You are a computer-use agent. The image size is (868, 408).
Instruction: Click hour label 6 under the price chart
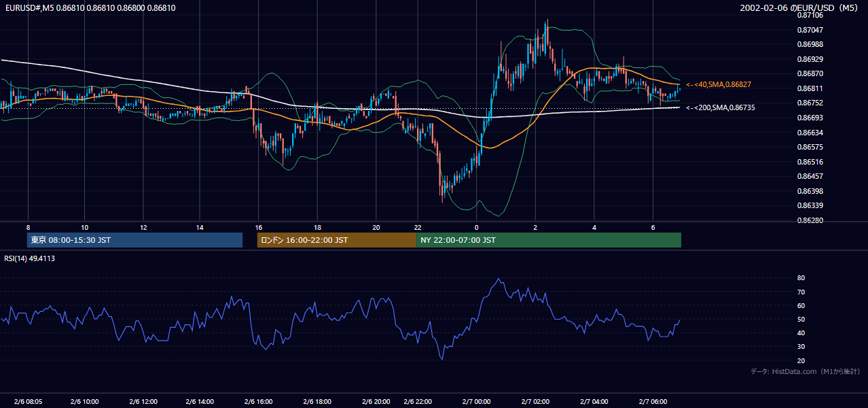[653, 227]
